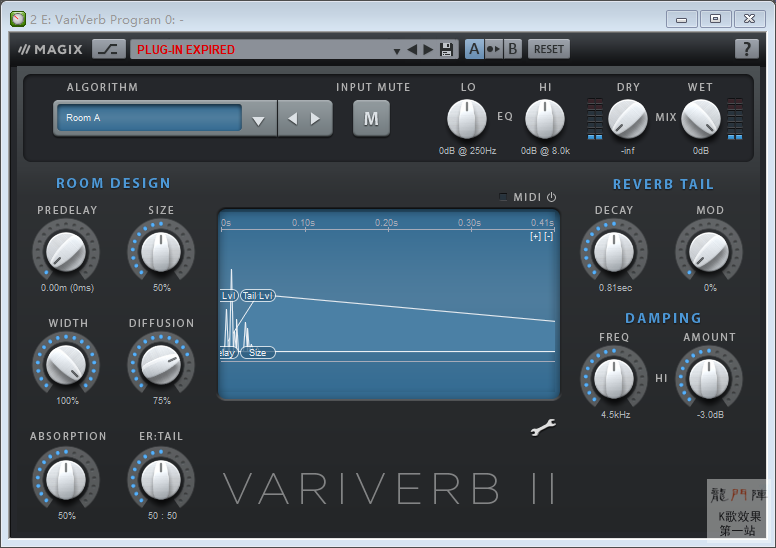776x548 pixels.
Task: Select comparison slot A
Action: 474,49
